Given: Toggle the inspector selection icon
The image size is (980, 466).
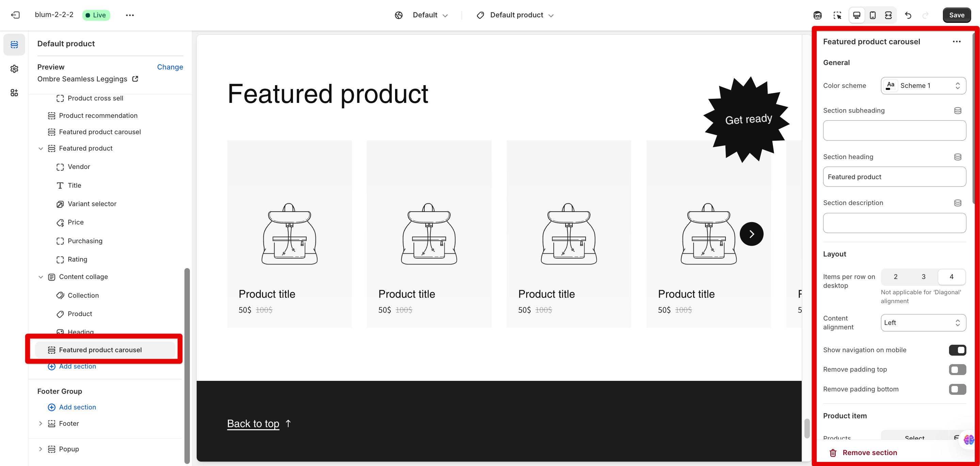Looking at the screenshot, I should pos(837,15).
